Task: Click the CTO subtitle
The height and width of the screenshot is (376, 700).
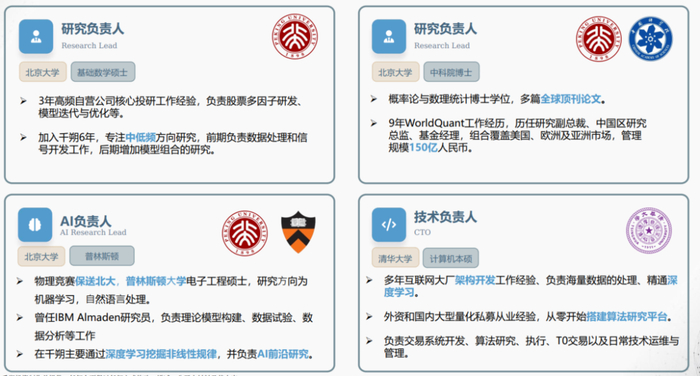Action: pyautogui.click(x=422, y=232)
